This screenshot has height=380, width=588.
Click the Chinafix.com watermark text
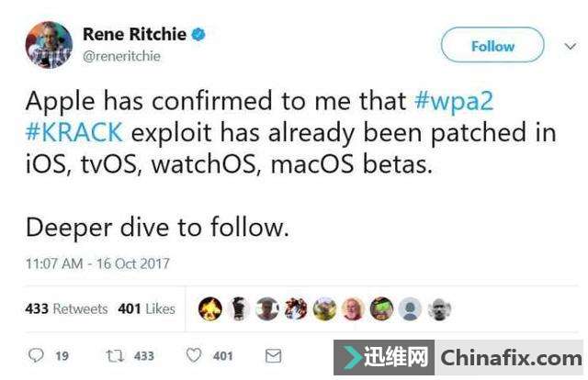coord(511,358)
